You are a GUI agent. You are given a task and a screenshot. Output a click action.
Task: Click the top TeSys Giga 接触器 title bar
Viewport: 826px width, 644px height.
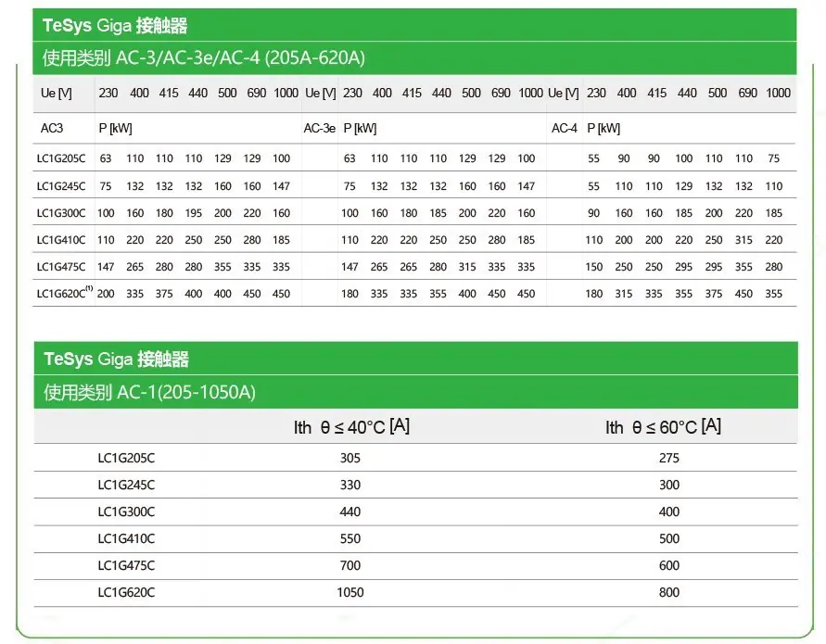(115, 26)
